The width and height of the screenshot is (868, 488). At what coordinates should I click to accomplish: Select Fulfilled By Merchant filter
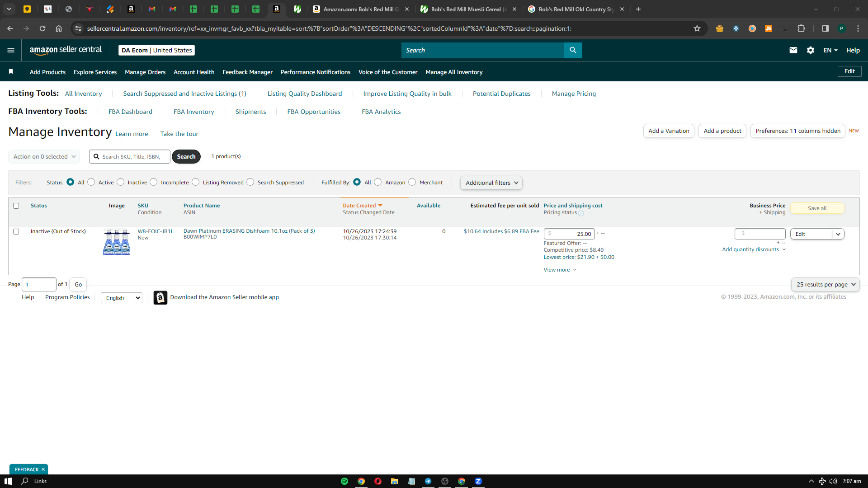412,182
